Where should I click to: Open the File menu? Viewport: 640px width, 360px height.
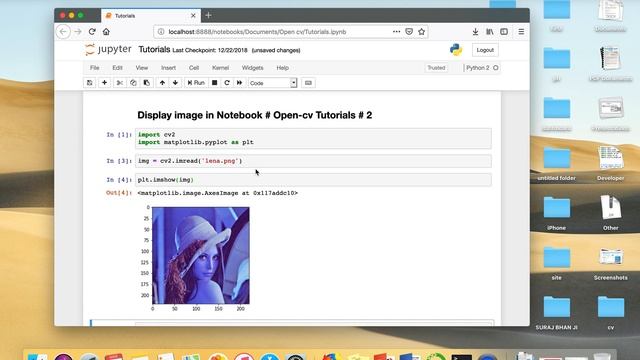pyautogui.click(x=95, y=68)
